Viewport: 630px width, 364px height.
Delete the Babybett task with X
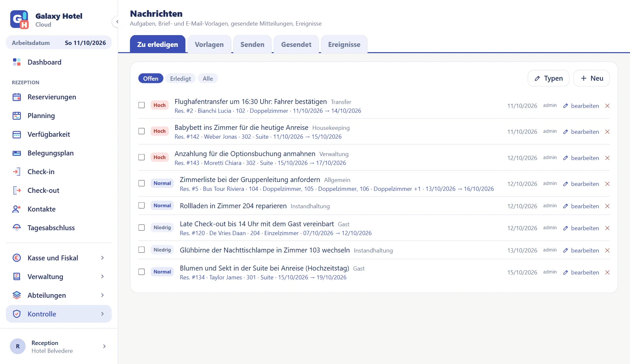pyautogui.click(x=607, y=132)
